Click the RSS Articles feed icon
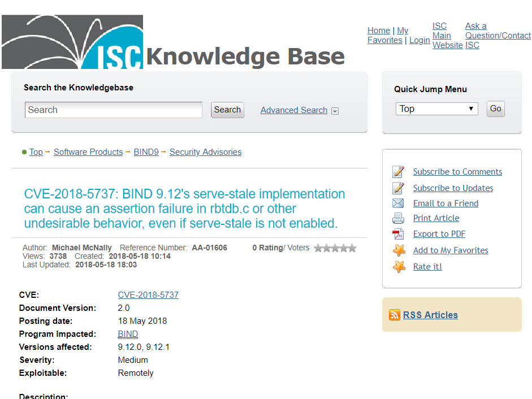 pos(394,315)
